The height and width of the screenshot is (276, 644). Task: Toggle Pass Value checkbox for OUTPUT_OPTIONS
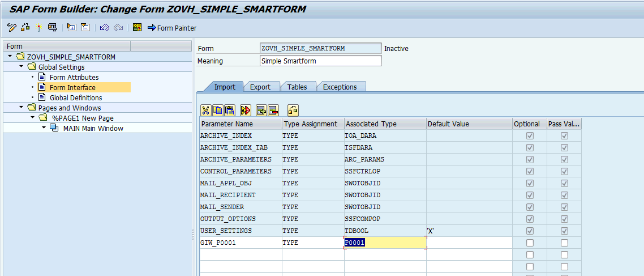[x=564, y=219]
